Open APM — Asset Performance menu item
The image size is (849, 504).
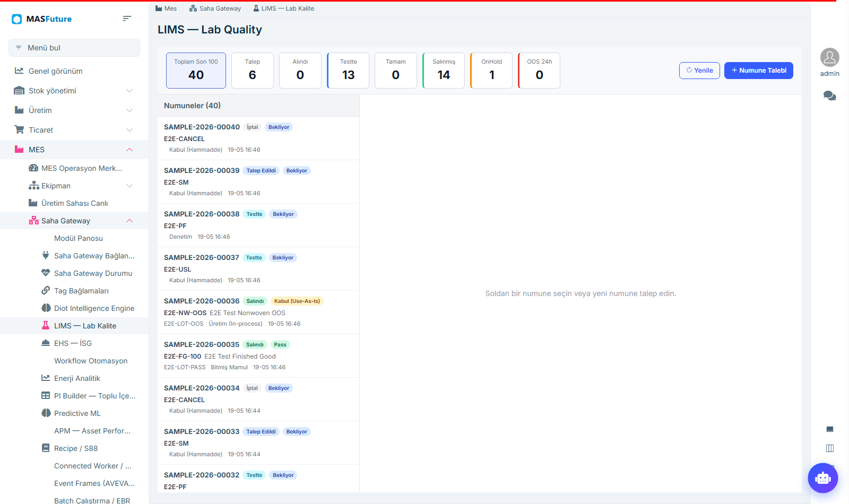tap(92, 431)
